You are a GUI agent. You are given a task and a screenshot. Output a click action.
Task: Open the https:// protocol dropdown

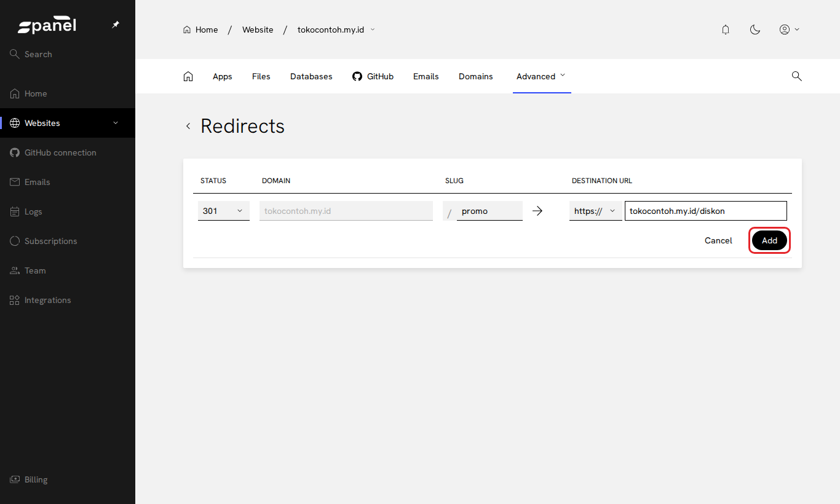[x=595, y=211]
